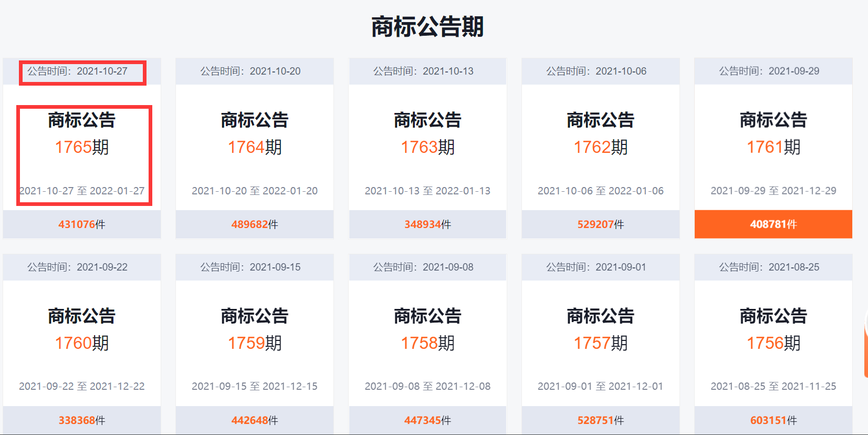Open trademark announcement issue 1756 card
Screen dimensions: 868x435
pos(773,344)
